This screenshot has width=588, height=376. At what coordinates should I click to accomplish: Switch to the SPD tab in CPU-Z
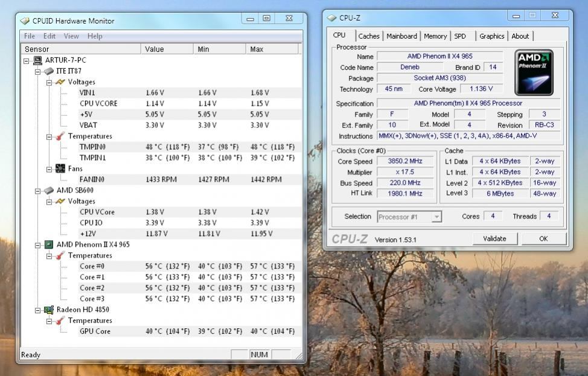(460, 36)
